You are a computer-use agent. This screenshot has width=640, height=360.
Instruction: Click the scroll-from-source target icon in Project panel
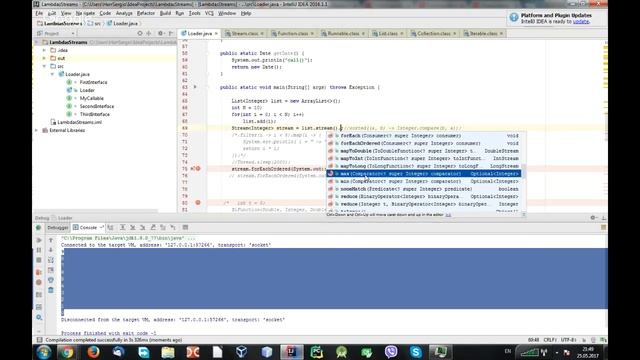coord(140,33)
